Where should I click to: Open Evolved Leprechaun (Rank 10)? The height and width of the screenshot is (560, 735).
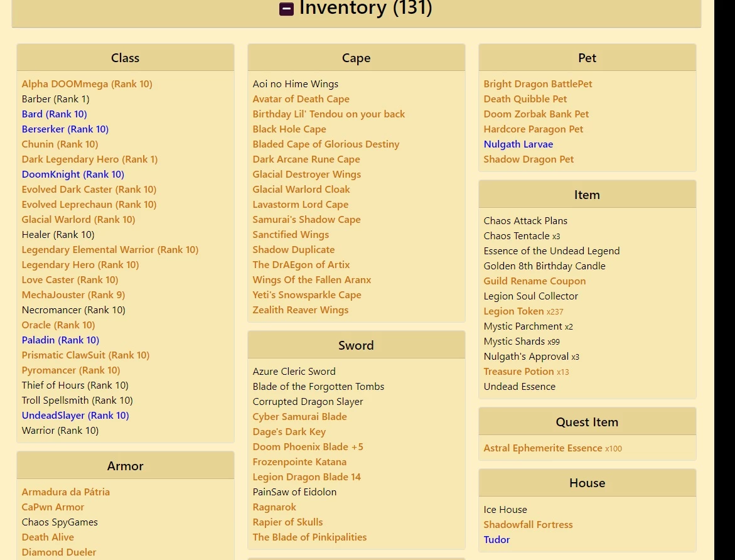(x=89, y=205)
